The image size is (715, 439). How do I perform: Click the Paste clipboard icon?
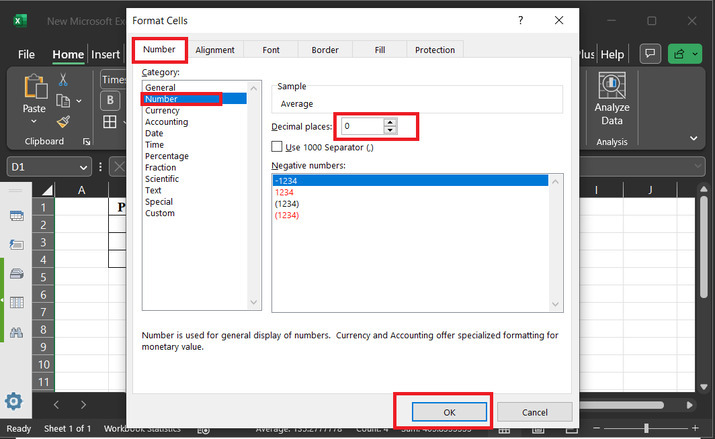click(x=36, y=87)
